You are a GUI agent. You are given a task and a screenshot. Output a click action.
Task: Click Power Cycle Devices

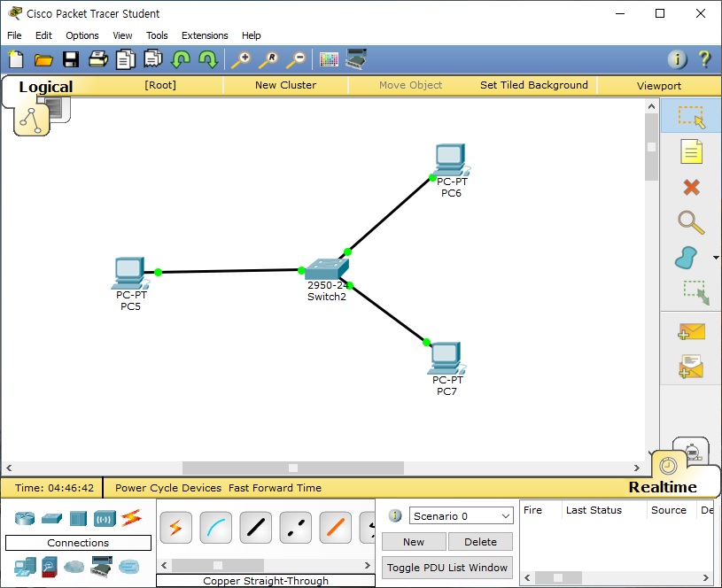pos(168,488)
